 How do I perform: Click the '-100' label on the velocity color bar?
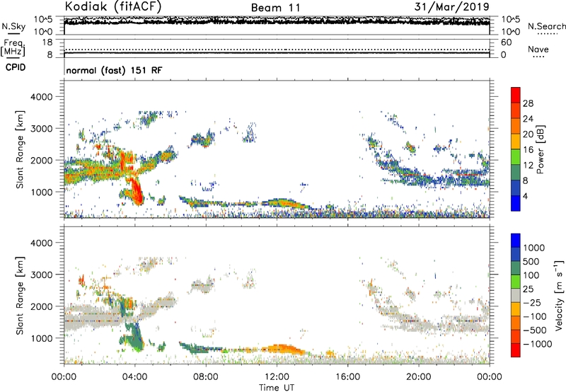534,316
